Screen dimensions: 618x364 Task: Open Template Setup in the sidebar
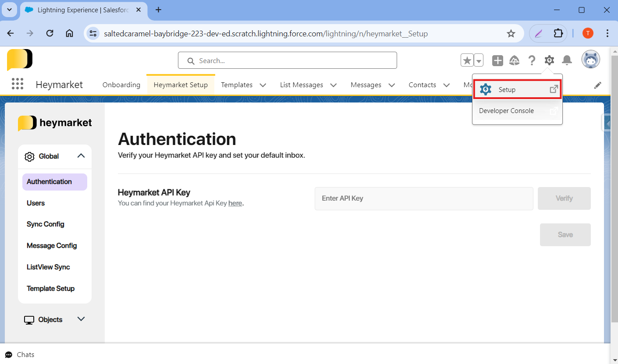pyautogui.click(x=50, y=289)
